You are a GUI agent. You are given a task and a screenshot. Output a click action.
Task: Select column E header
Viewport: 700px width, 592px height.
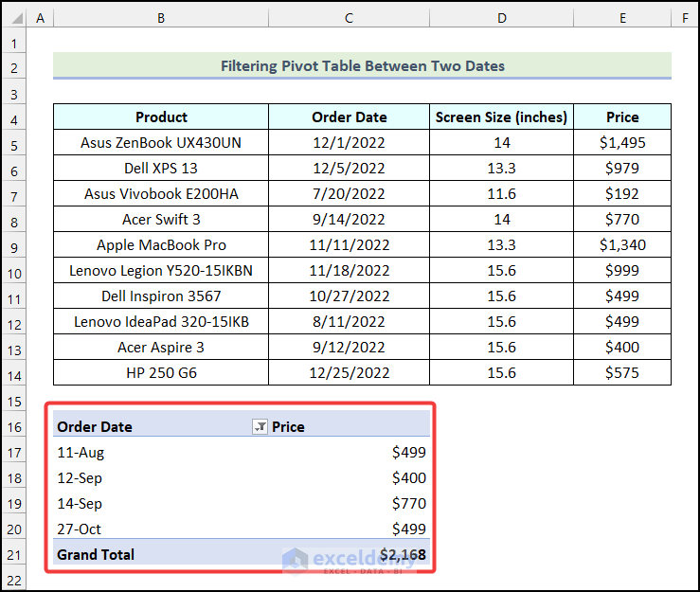click(x=622, y=18)
